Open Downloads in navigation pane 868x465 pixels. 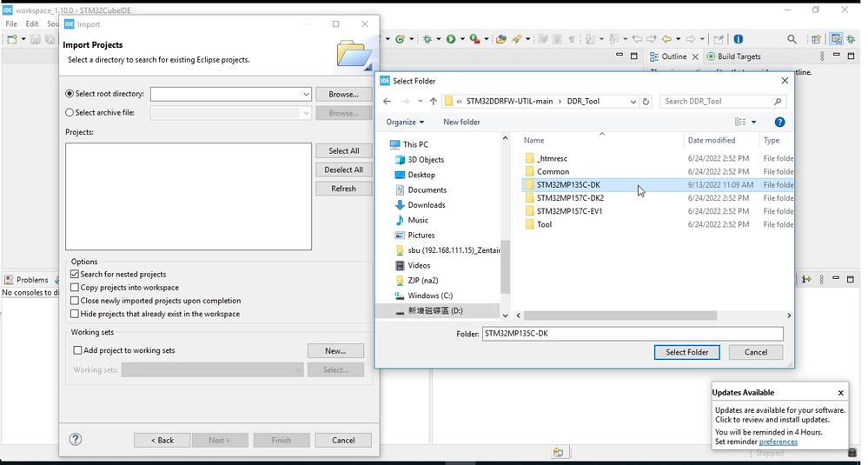coord(427,205)
